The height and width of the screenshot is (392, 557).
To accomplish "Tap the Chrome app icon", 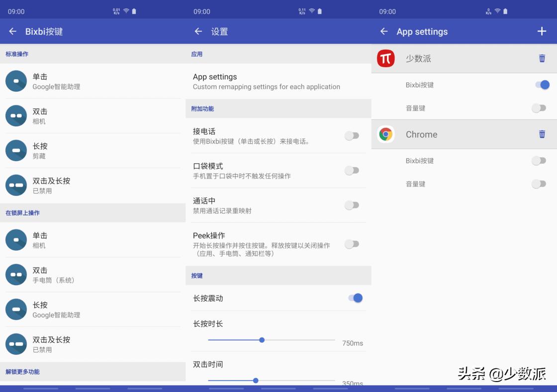I will click(x=385, y=134).
